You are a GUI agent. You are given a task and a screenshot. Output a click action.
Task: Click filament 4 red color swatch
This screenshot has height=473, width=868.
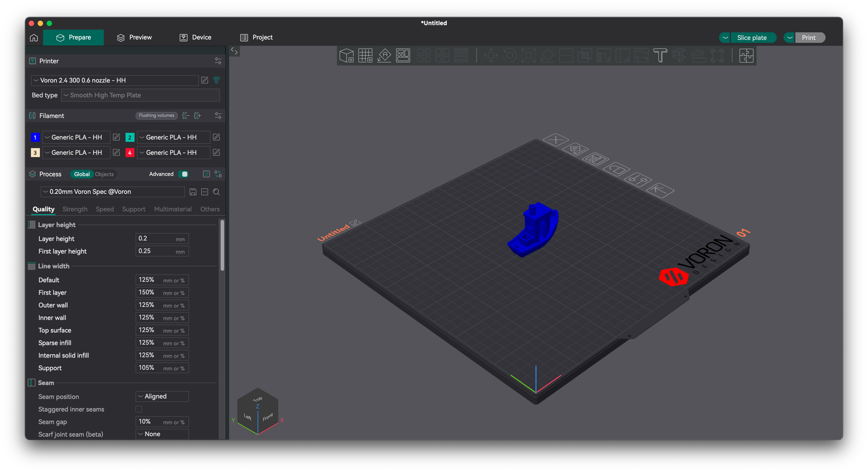[x=129, y=152]
